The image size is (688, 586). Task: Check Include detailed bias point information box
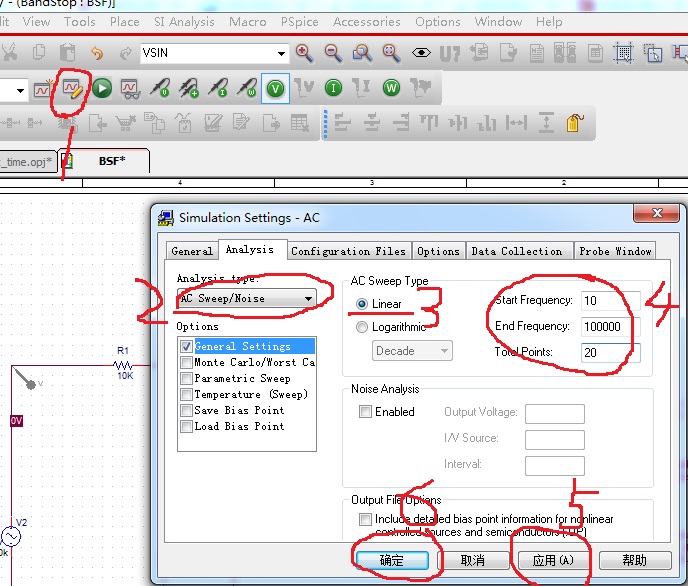(365, 519)
